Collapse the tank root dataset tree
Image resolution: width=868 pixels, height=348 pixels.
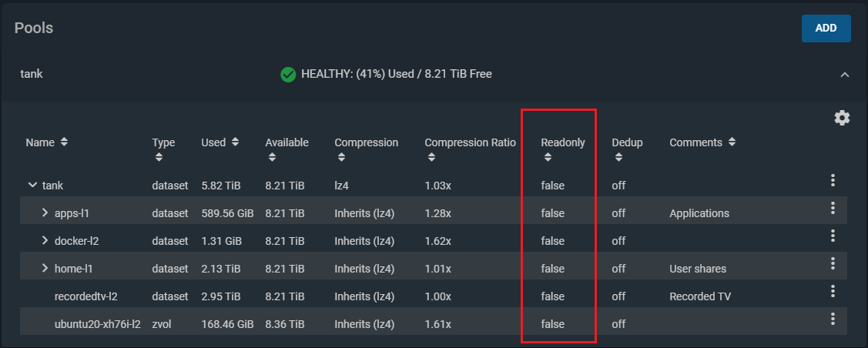32,186
